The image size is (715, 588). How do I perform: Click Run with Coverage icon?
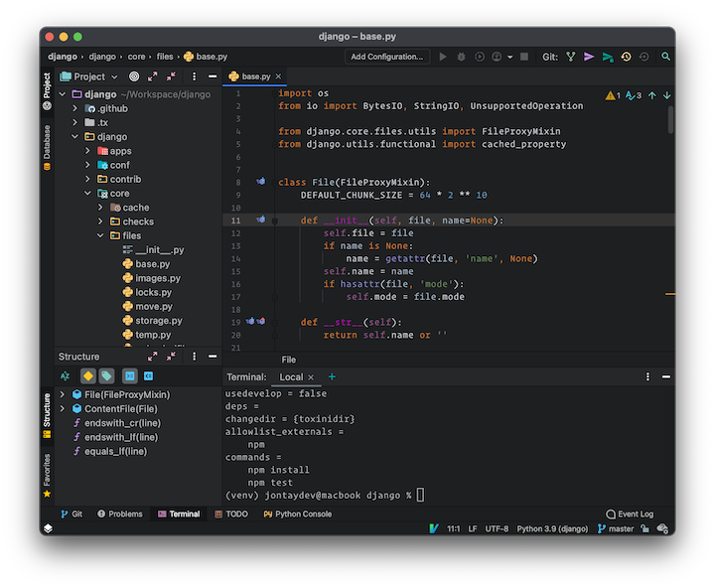[479, 57]
